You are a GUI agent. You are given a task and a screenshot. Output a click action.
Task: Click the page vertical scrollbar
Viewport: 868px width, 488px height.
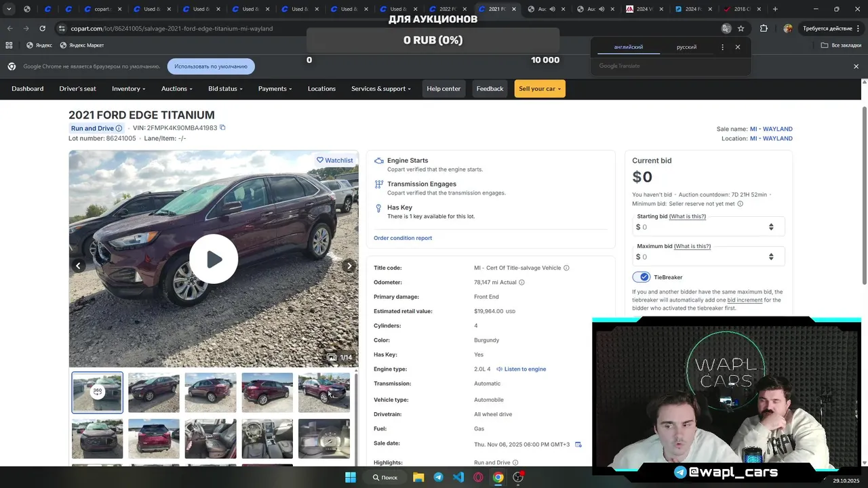[864, 195]
